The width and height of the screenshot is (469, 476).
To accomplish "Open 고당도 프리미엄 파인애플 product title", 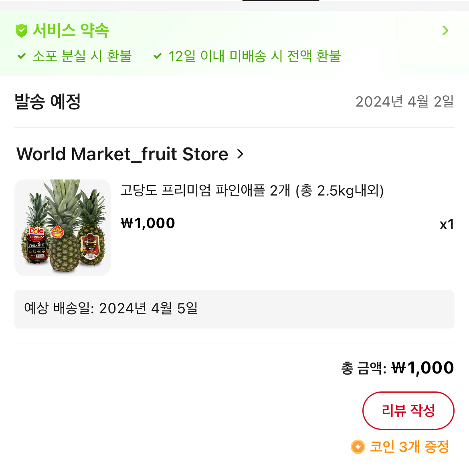I will 252,191.
